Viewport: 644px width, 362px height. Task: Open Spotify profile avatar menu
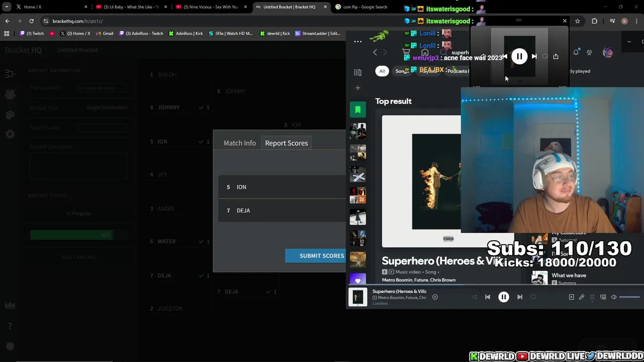[608, 52]
